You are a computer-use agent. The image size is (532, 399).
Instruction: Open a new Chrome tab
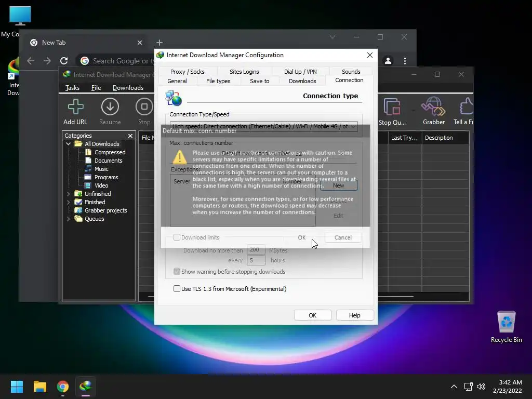click(x=159, y=43)
